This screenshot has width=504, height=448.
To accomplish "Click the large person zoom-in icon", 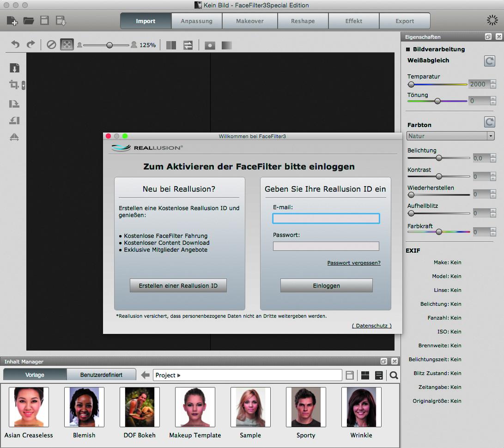I will pos(134,45).
